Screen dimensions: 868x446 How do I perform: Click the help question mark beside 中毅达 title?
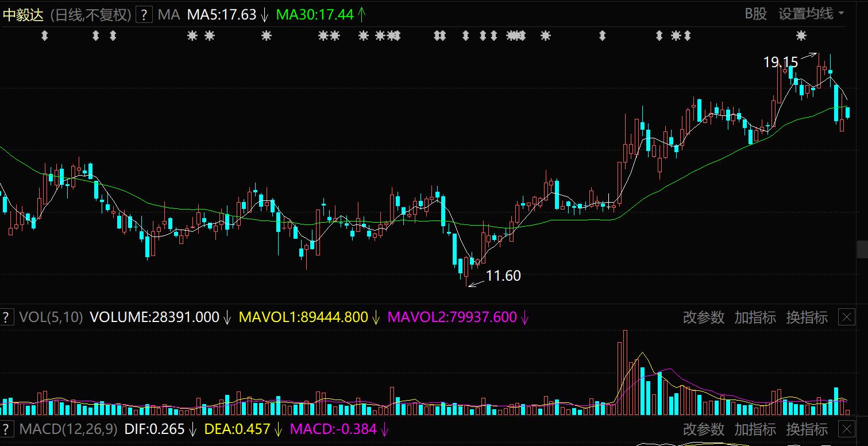pyautogui.click(x=144, y=15)
